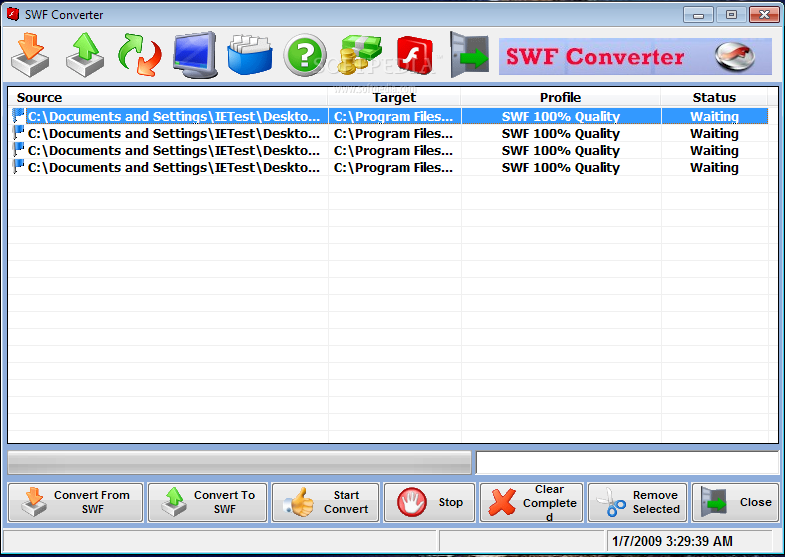Minimize the SWF Converter window
Image resolution: width=785 pixels, height=557 pixels.
(698, 15)
